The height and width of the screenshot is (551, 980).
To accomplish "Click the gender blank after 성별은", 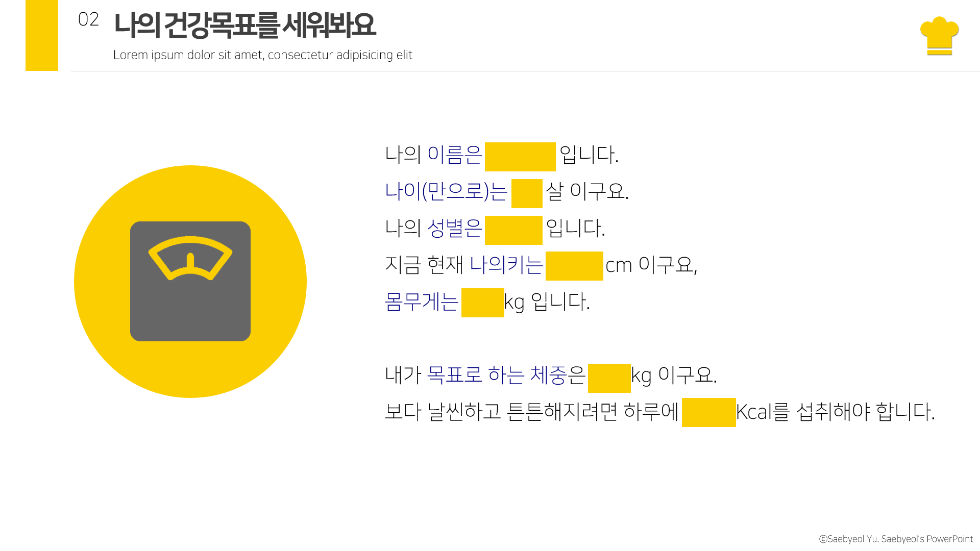I will point(513,230).
